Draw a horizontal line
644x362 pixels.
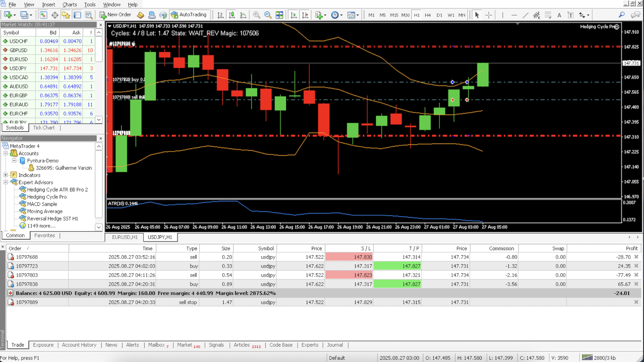pyautogui.click(x=514, y=15)
